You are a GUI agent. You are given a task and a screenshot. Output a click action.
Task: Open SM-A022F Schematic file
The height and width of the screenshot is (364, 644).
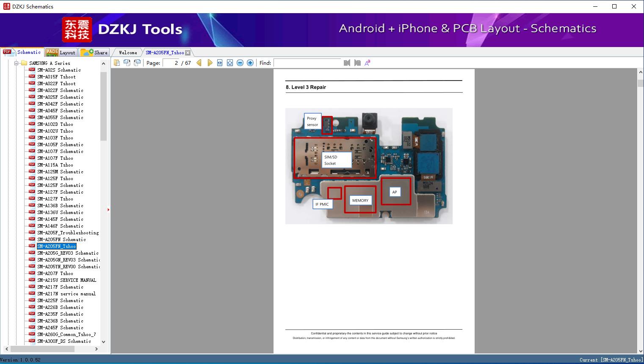(60, 90)
